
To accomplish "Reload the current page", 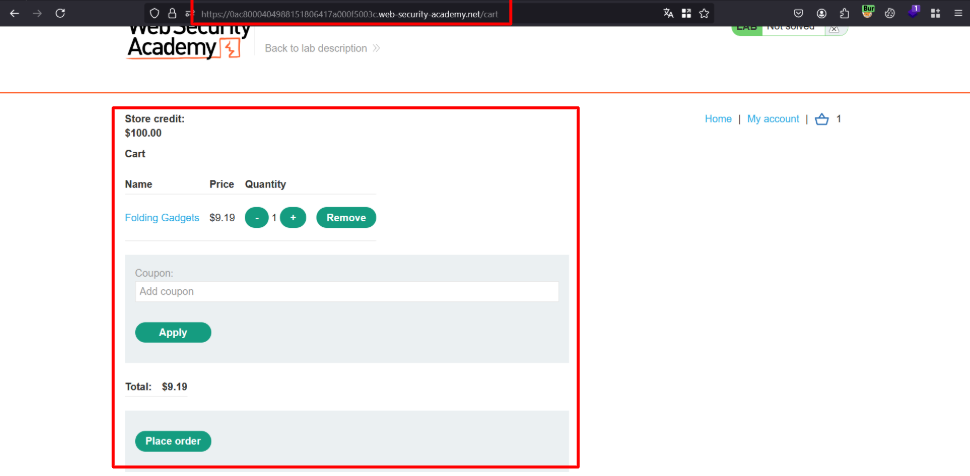I will coord(60,13).
